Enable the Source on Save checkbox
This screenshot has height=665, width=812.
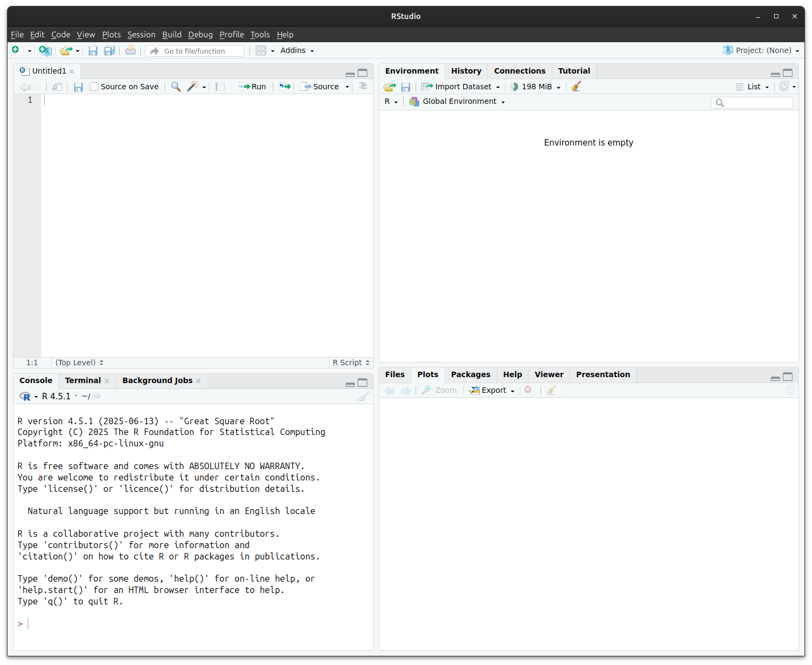point(94,87)
